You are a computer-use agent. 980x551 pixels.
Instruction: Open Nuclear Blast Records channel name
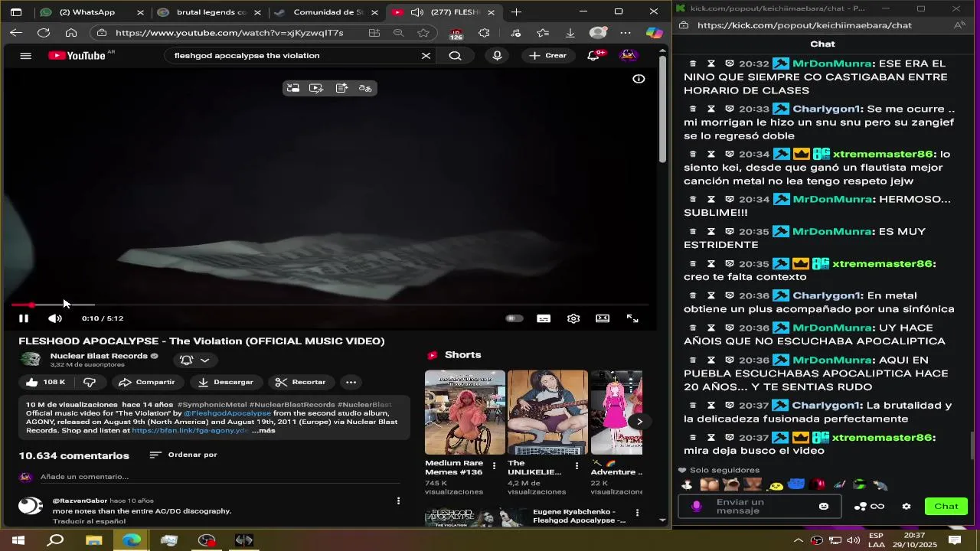[x=99, y=356]
